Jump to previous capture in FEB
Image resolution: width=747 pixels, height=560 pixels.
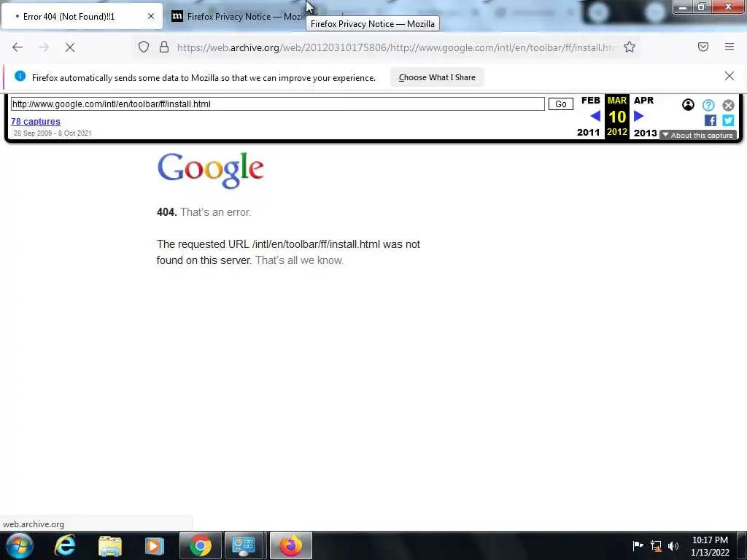click(595, 116)
